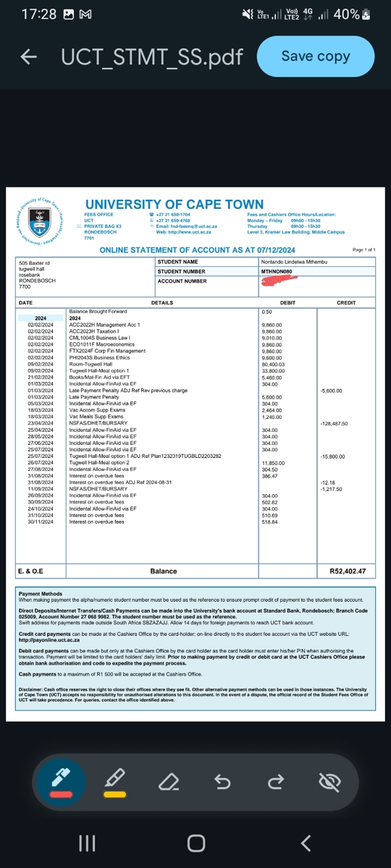The width and height of the screenshot is (391, 868).
Task: Tap the student name Nontando Lindelwa Mthembu
Action: [x=295, y=261]
